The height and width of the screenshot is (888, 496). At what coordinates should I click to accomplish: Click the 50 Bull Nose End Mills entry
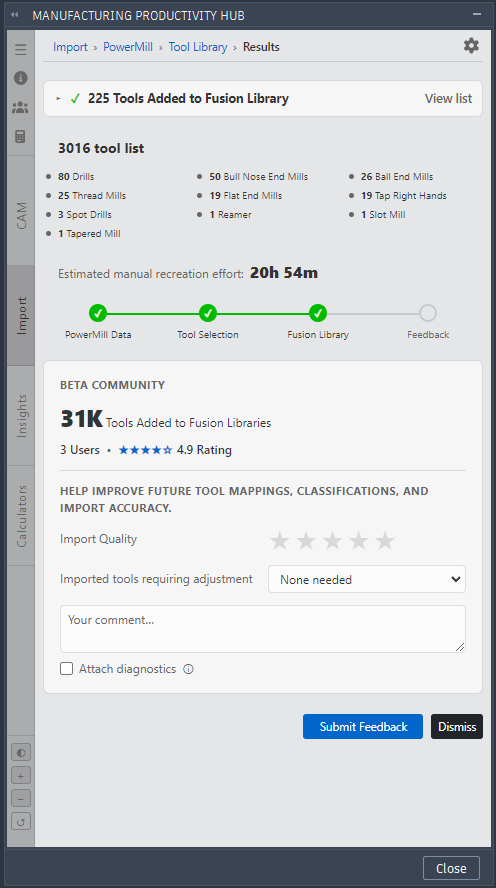pos(259,177)
